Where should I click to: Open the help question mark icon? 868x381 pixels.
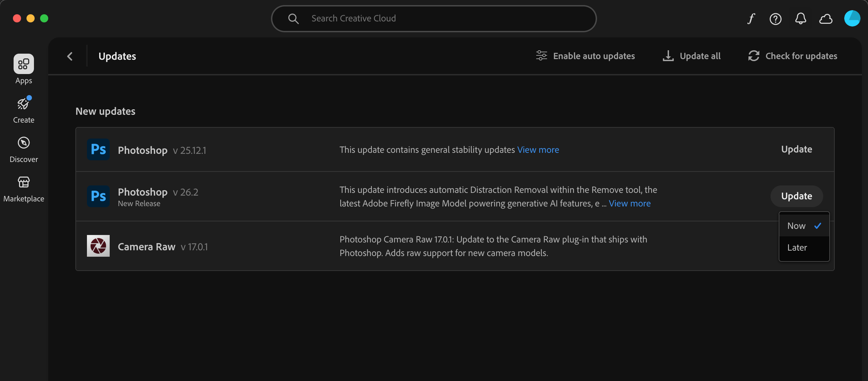click(x=775, y=19)
